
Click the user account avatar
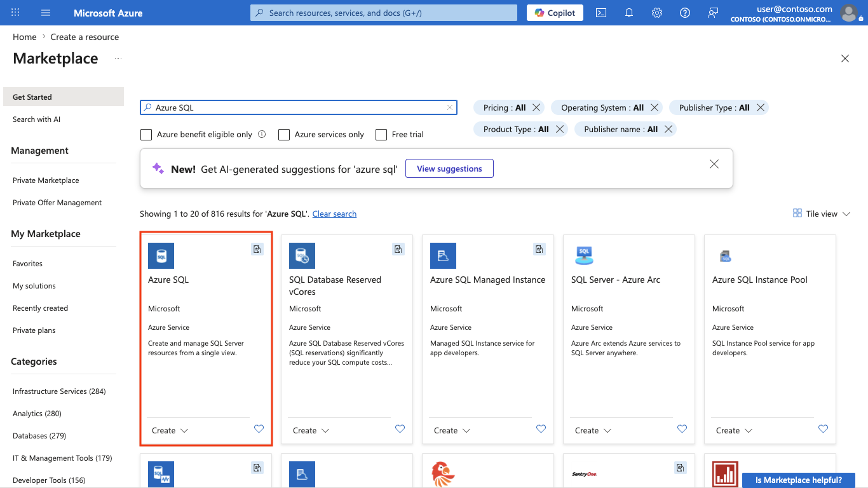coord(848,13)
